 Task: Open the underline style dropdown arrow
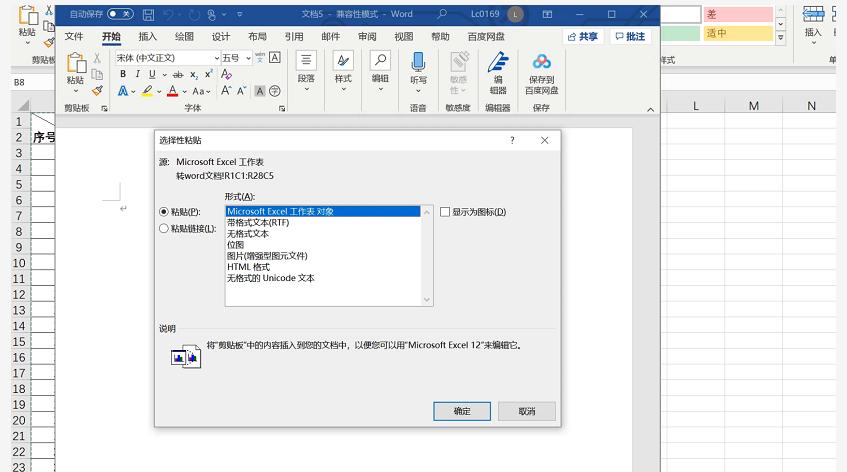(164, 75)
